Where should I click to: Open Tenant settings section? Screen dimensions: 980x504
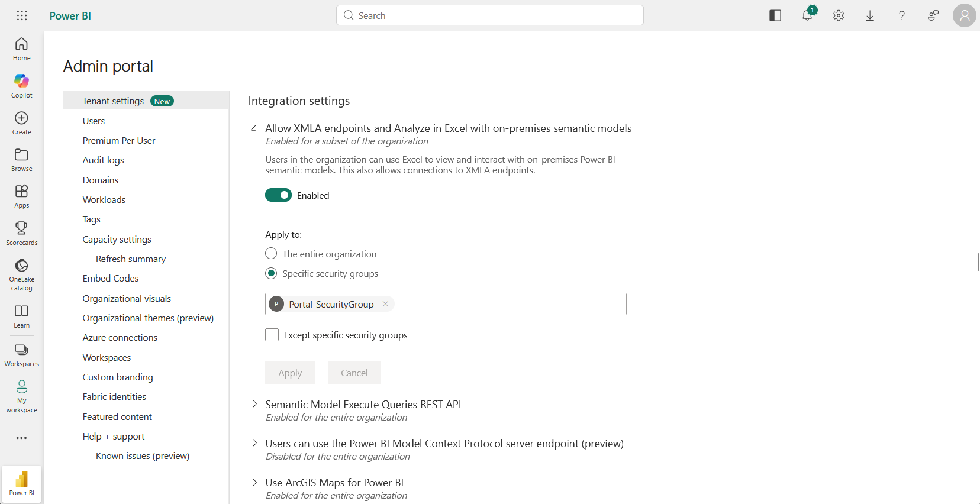[x=146, y=101]
